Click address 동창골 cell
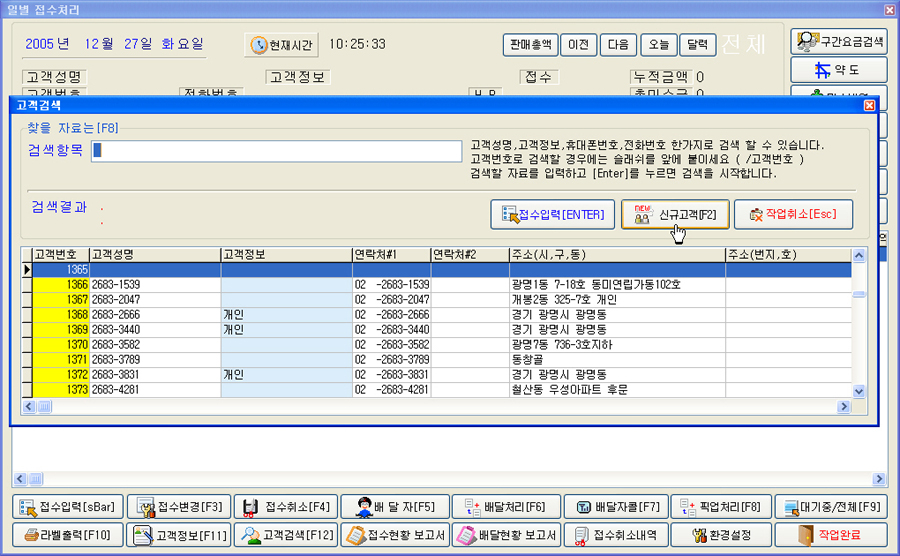The image size is (900, 556). coord(617,360)
